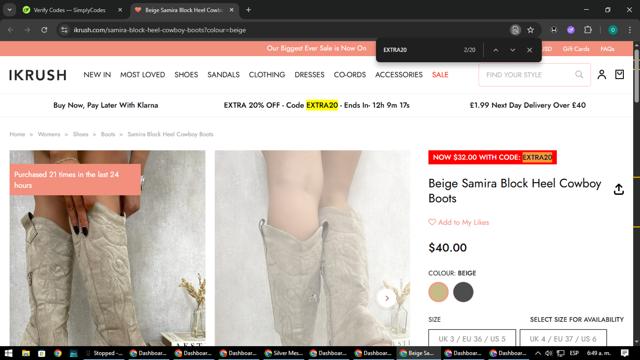Open MOST LOVED menu

[x=142, y=75]
